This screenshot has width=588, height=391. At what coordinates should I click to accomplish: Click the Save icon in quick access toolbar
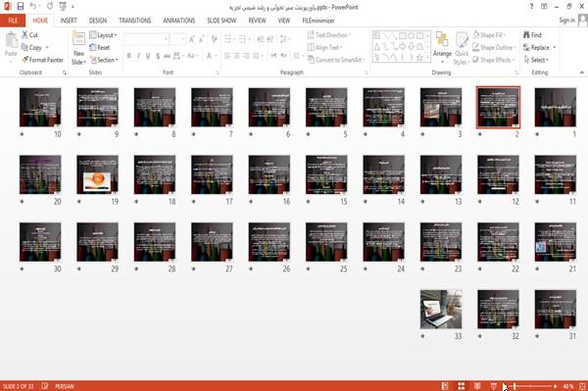click(x=21, y=7)
